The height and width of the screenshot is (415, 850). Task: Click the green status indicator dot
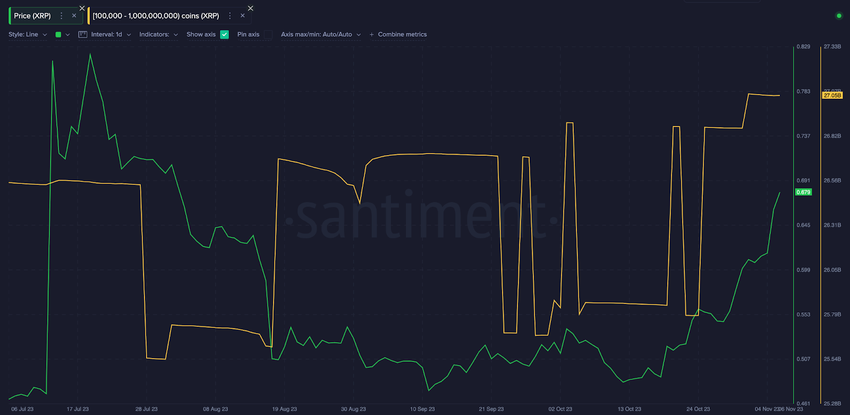(839, 16)
